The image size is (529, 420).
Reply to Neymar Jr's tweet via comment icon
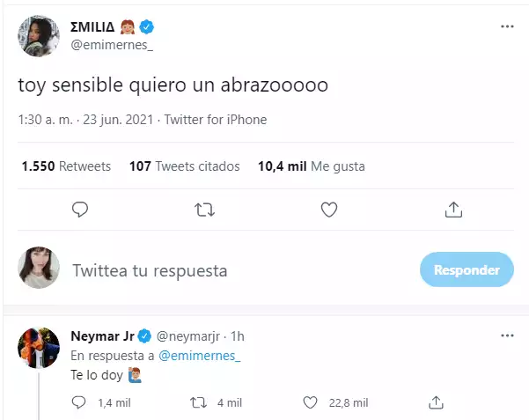click(x=79, y=402)
